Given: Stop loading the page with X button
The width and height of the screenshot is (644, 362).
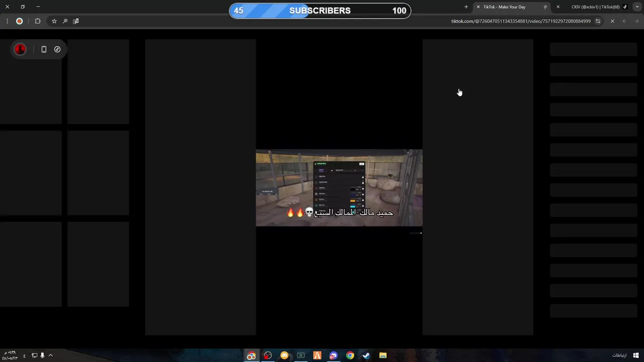Looking at the screenshot, I should click(x=612, y=21).
